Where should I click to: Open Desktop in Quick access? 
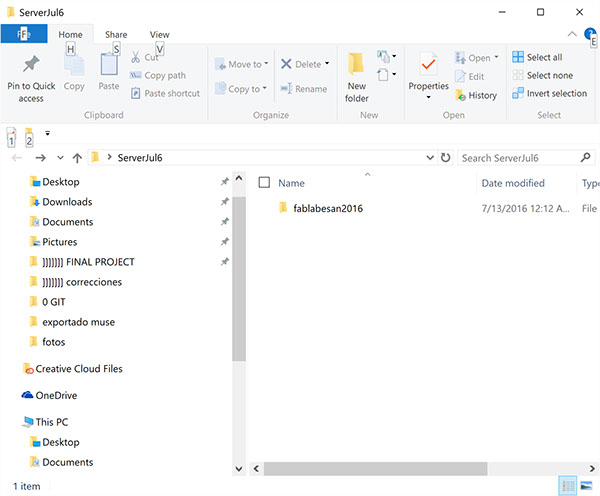click(x=61, y=182)
